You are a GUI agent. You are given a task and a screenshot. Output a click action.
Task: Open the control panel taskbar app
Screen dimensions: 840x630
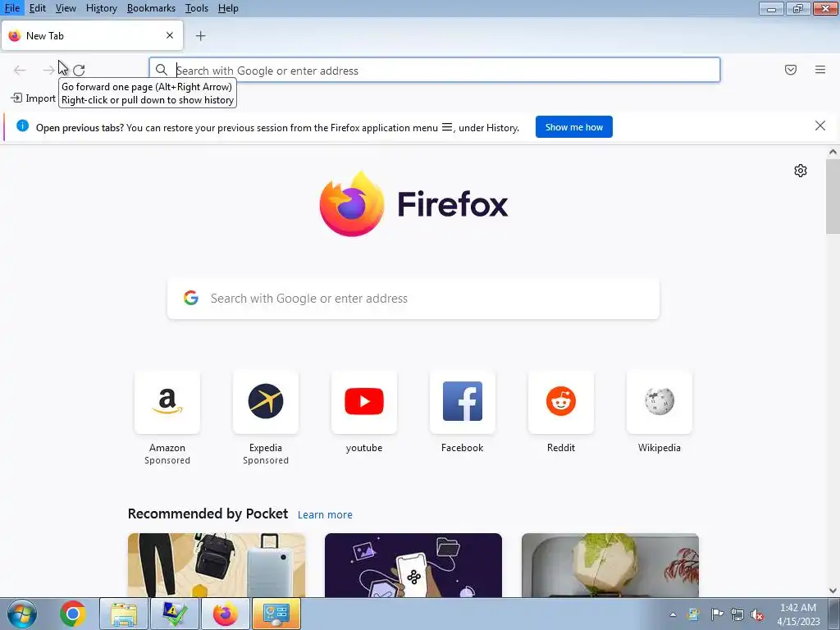pyautogui.click(x=276, y=614)
